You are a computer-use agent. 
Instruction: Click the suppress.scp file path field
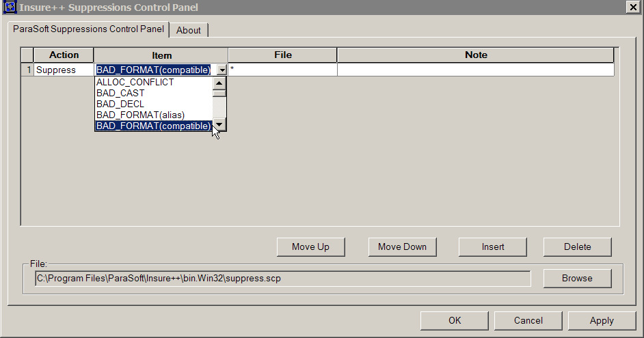pyautogui.click(x=282, y=279)
